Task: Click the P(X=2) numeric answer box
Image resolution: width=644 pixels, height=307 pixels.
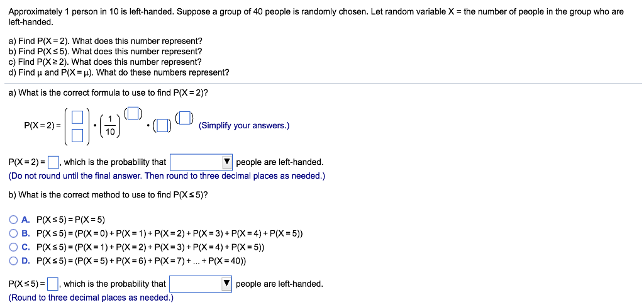Action: (53, 162)
